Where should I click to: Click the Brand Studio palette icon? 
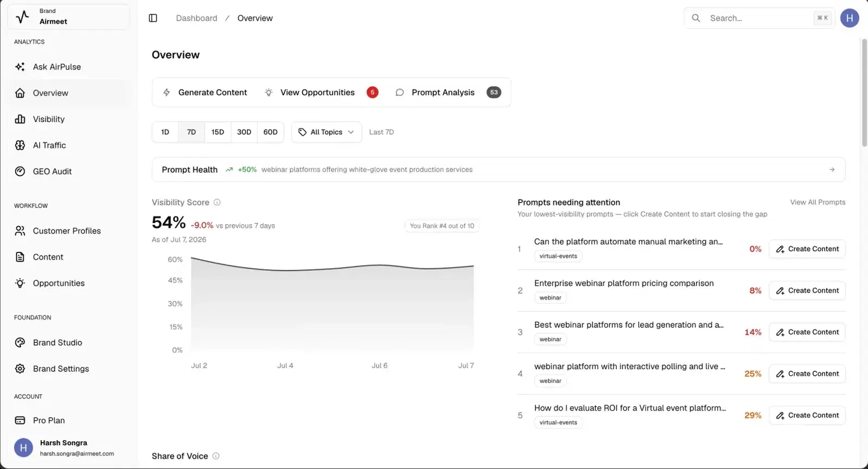20,343
